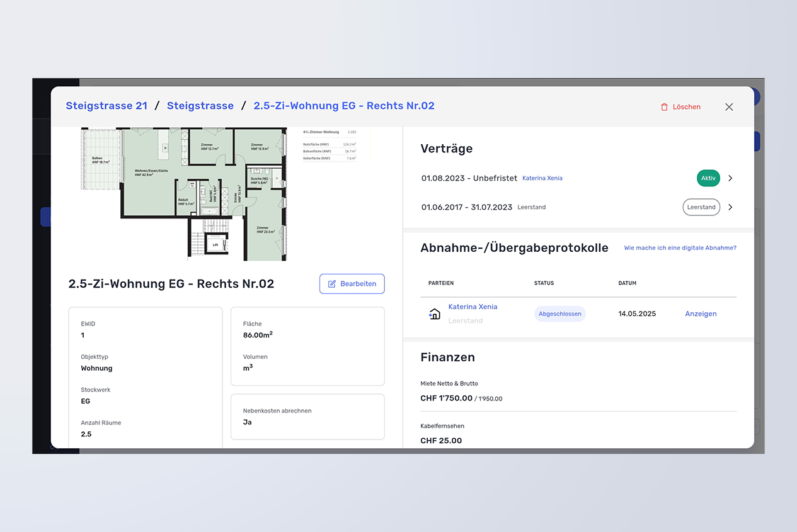Click Anzeigen to view the protocol
797x532 pixels.
click(701, 314)
